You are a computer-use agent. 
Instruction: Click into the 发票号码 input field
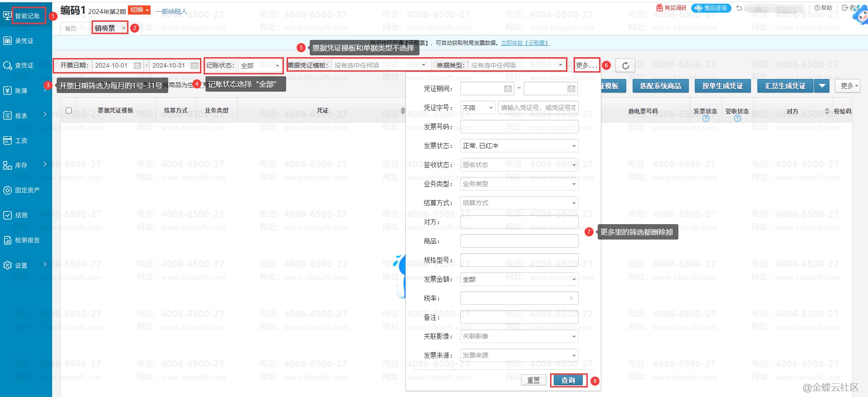(x=519, y=127)
